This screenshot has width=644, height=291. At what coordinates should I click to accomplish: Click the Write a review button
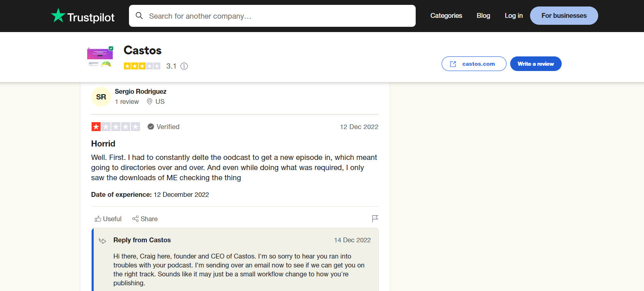[x=536, y=64]
